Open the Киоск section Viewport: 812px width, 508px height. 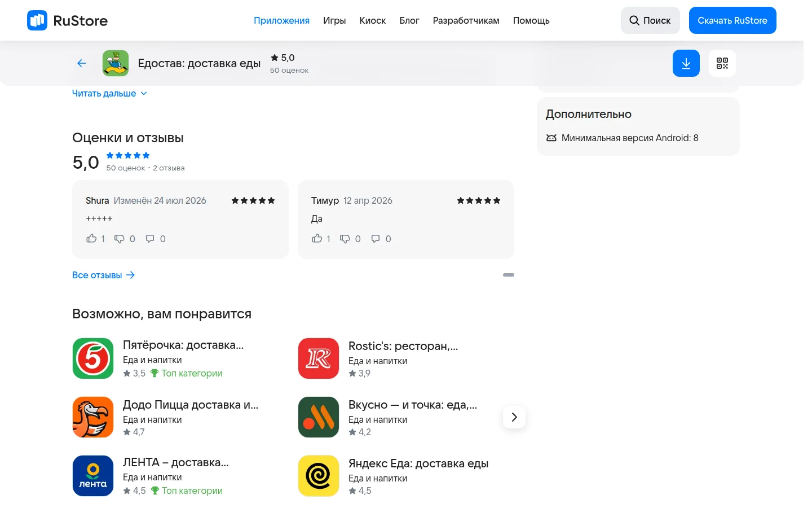pos(373,20)
